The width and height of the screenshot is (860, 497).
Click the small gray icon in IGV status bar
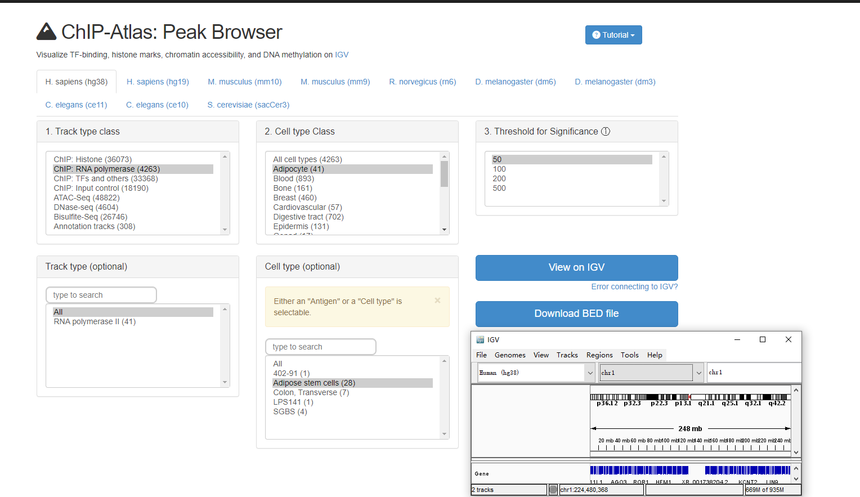point(553,489)
